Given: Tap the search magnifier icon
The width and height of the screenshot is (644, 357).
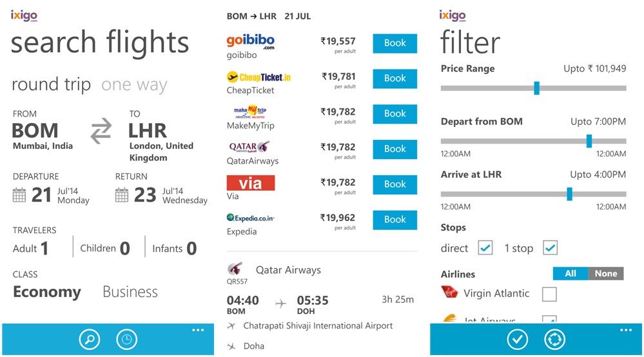Looking at the screenshot, I should [90, 340].
